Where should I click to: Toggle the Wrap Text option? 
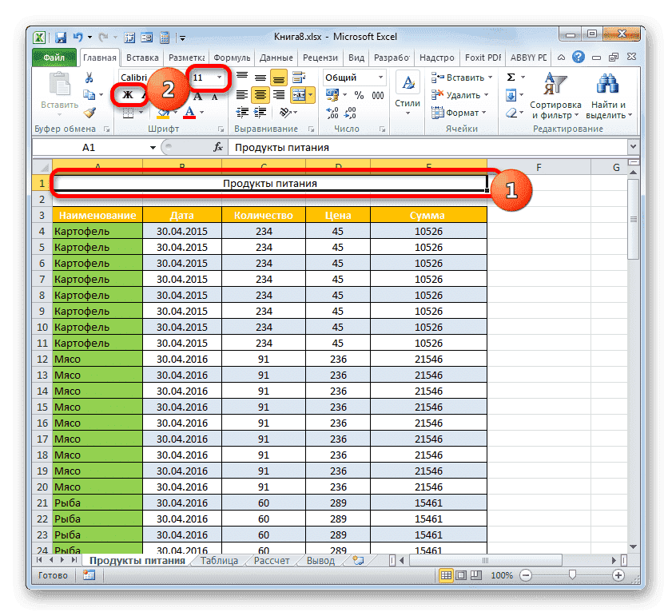(x=297, y=77)
